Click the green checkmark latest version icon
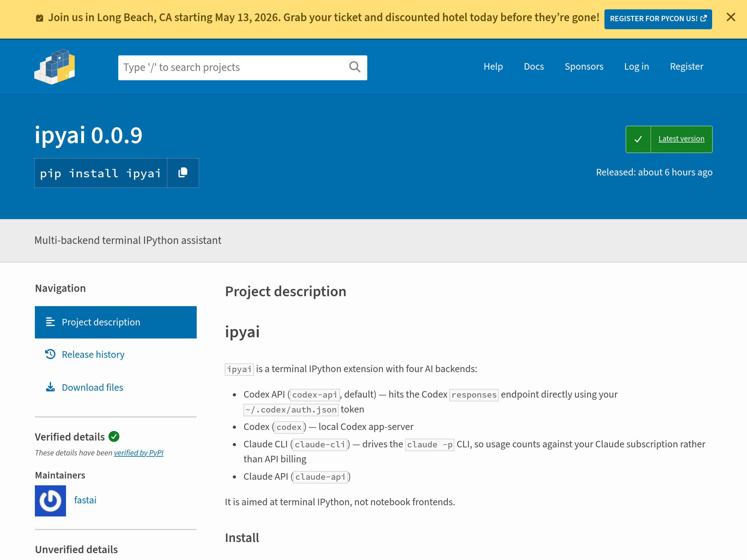Viewport: 747px width, 560px height. 638,139
